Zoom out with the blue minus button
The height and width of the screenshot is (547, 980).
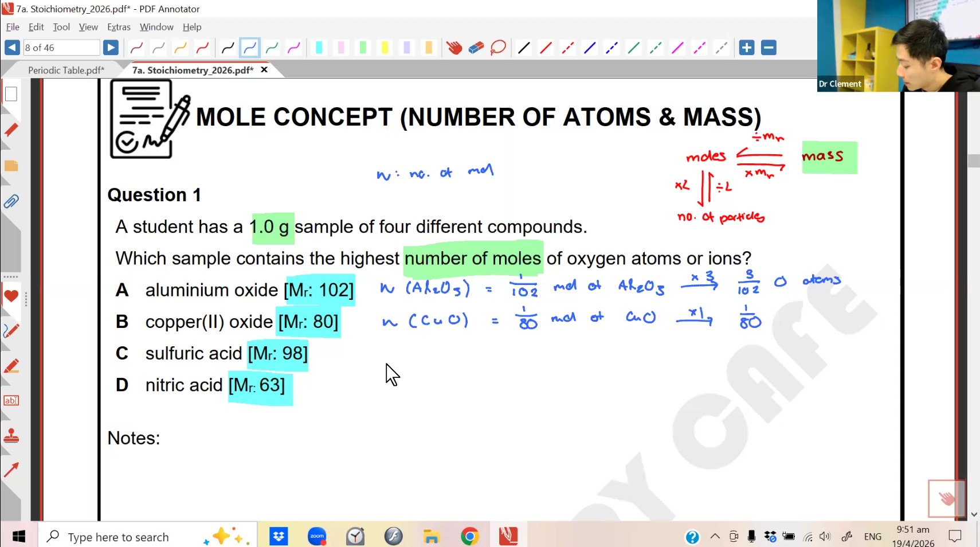coord(769,48)
